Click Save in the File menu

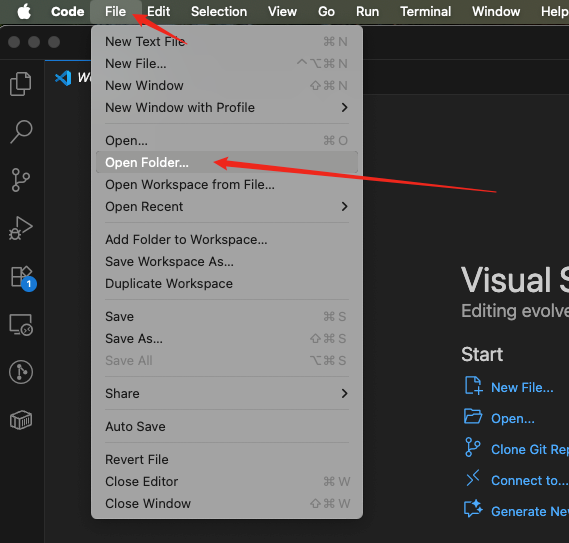tap(227, 317)
